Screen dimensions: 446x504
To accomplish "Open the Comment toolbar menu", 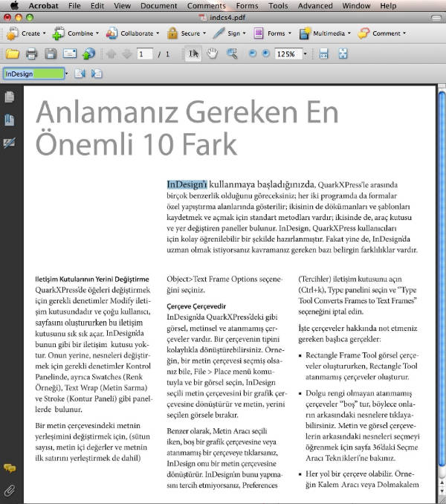I will click(382, 33).
